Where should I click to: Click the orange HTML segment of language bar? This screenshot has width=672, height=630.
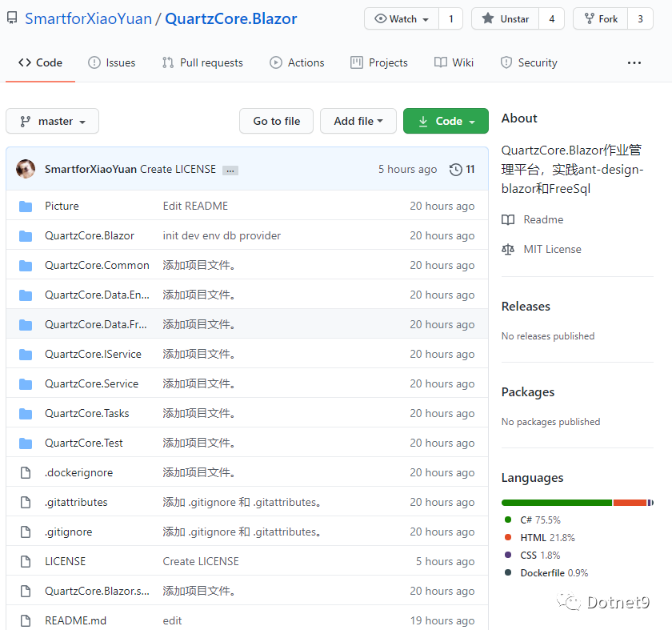click(630, 503)
